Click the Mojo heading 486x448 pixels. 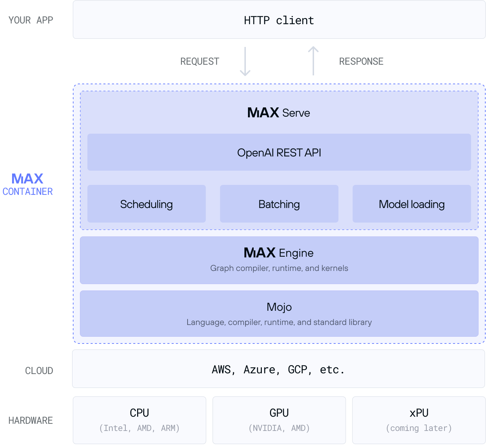(x=279, y=307)
